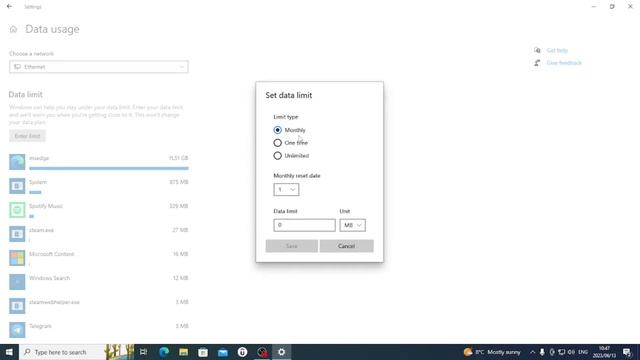Open the Ethernet network dropdown
Screen dimensions: 640x360
point(99,67)
